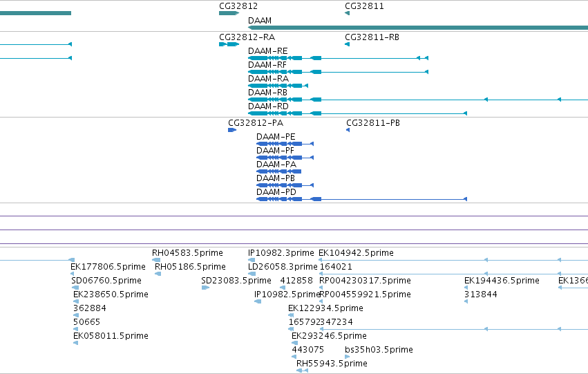Viewport: 588px width, 374px height.
Task: Select feature 164021
Action: [x=336, y=267]
